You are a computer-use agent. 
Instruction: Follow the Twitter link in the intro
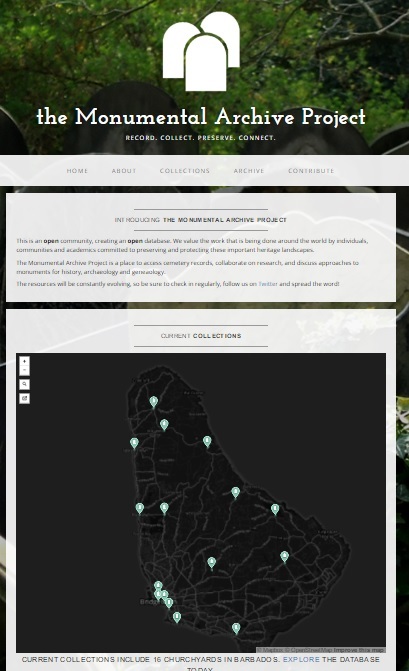(x=268, y=284)
